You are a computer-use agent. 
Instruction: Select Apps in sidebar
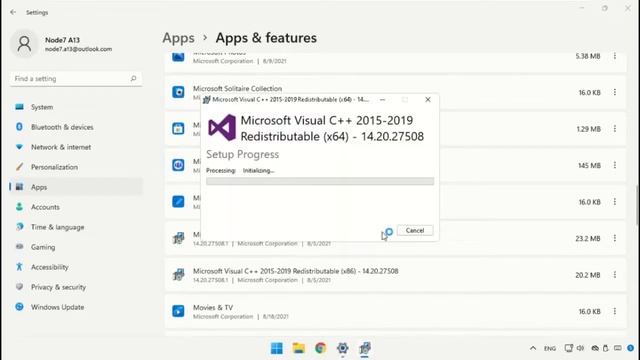click(76, 187)
